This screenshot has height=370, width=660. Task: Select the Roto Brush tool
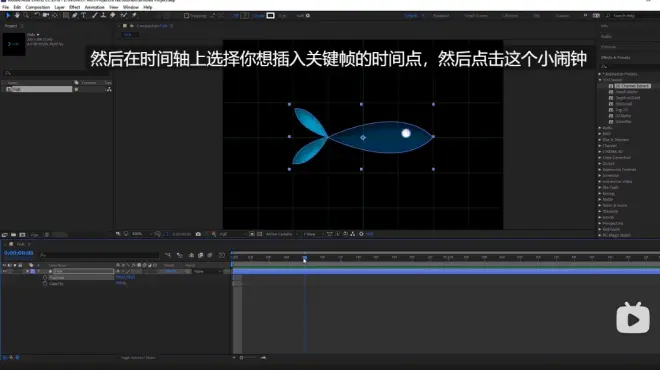click(124, 16)
